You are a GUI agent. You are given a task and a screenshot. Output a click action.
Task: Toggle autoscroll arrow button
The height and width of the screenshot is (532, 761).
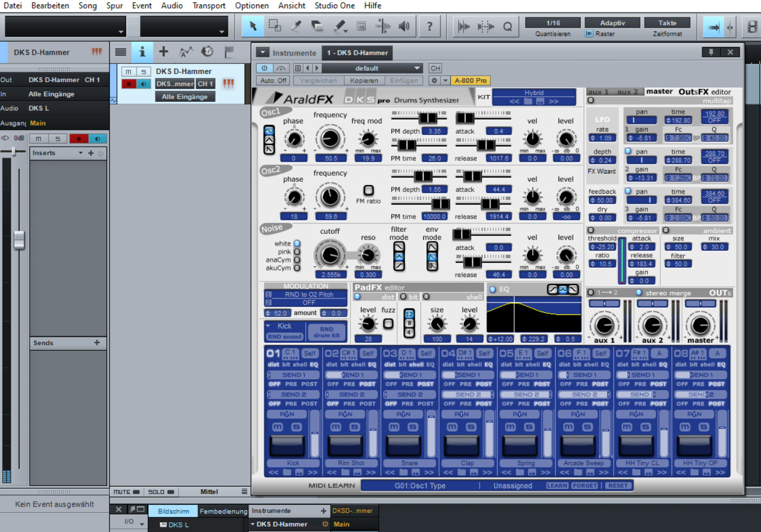pyautogui.click(x=714, y=27)
